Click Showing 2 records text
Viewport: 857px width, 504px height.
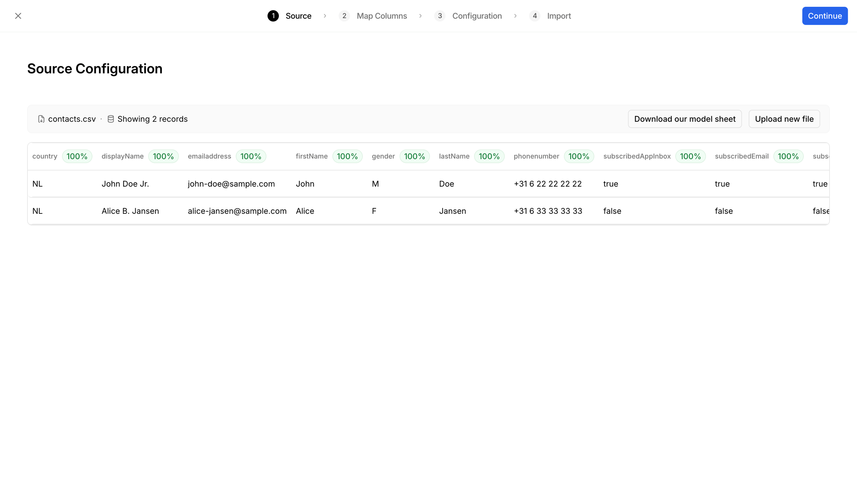(152, 119)
